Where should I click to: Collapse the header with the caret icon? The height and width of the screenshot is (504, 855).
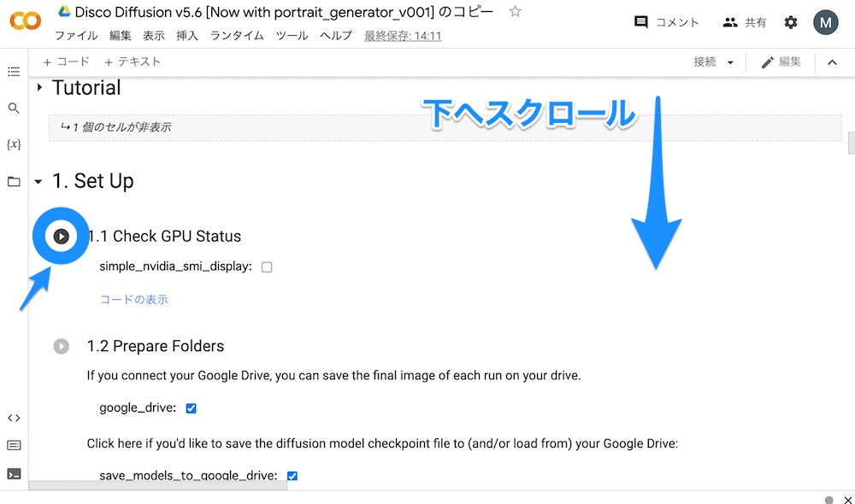pos(832,62)
